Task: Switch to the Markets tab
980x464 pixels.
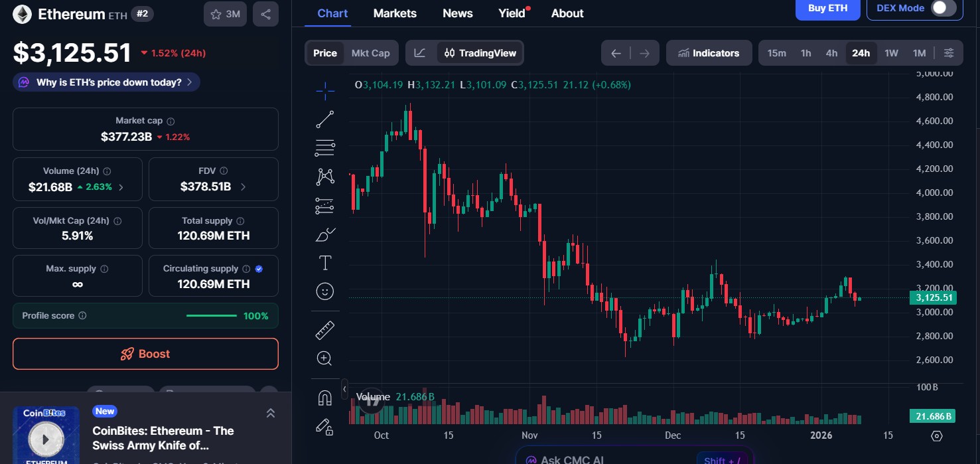Action: pyautogui.click(x=395, y=13)
